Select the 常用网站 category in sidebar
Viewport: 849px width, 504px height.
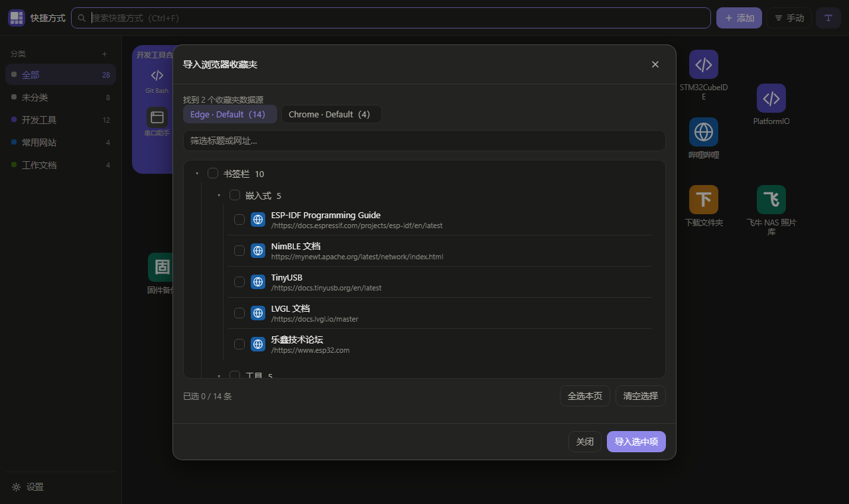[x=60, y=143]
